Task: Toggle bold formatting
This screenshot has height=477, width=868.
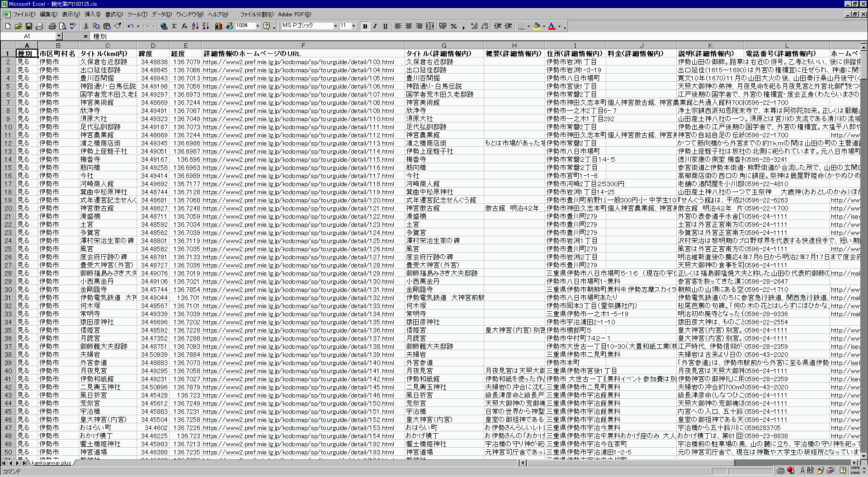Action: tap(365, 26)
